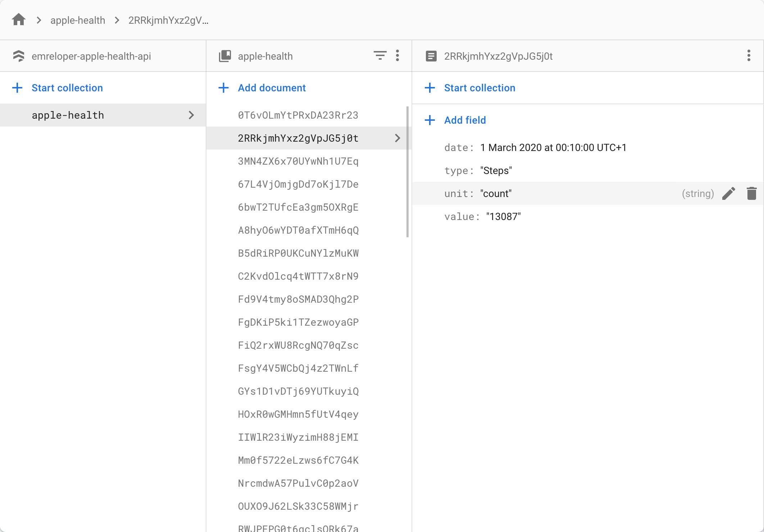This screenshot has width=764, height=532.
Task: Click Start collection under emreloper-apple-health-api
Action: point(67,88)
